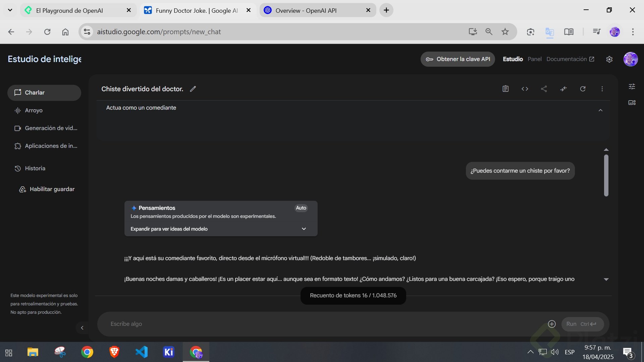Collapse the left sidebar arrow

(x=82, y=328)
